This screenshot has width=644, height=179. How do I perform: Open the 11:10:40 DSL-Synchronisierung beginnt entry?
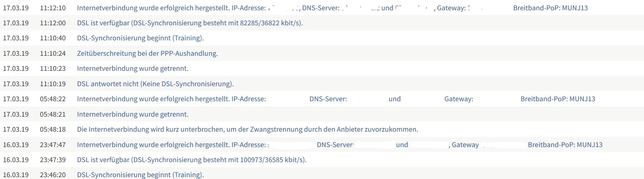[x=140, y=38]
